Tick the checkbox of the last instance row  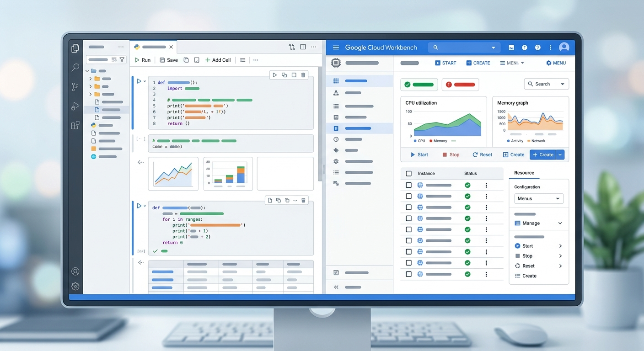pos(409,274)
